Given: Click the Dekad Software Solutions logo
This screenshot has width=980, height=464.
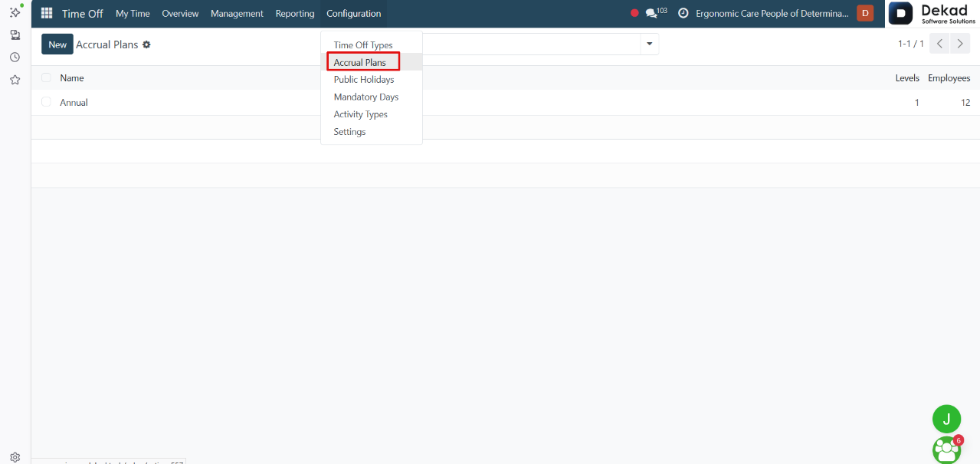Looking at the screenshot, I should [x=932, y=13].
